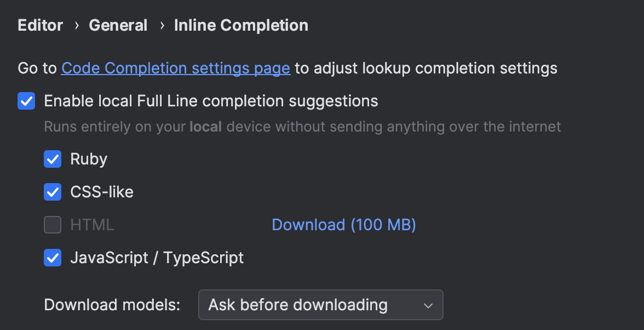This screenshot has width=644, height=330.
Task: Click the checkmark icon beside CSS-like
Action: pyautogui.click(x=53, y=192)
